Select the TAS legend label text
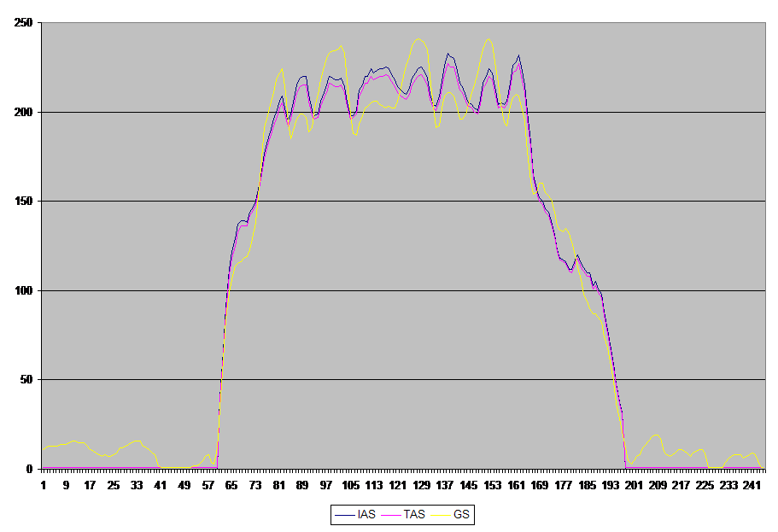The height and width of the screenshot is (532, 778). coord(416,515)
